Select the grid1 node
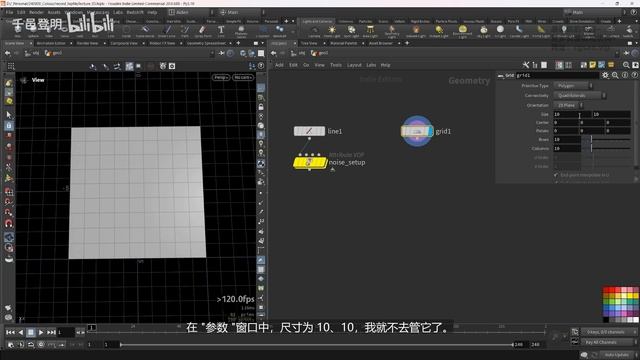The image size is (640, 360). click(x=417, y=131)
